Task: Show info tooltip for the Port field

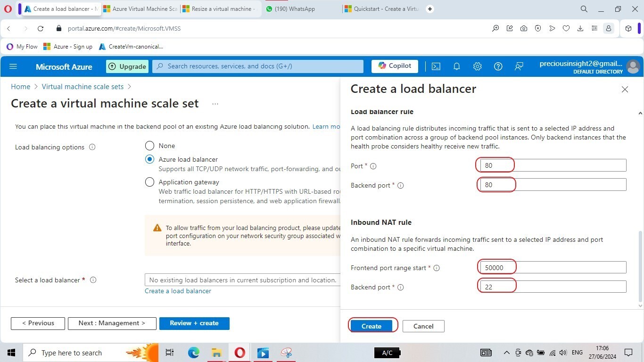Action: (373, 166)
